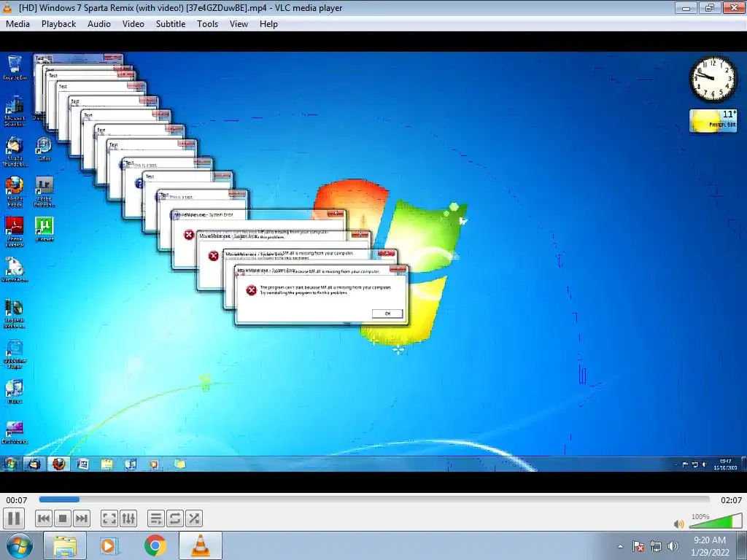Open the Tools menu
Screen dimensions: 747x560
click(208, 24)
